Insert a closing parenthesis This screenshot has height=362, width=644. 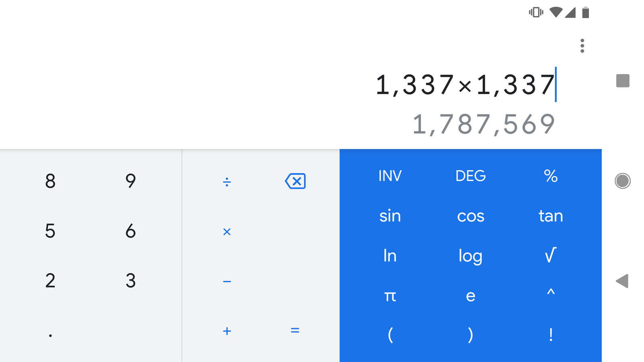coord(471,335)
